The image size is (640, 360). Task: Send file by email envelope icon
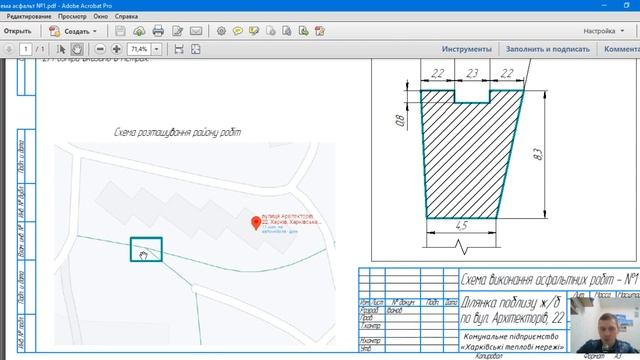(196, 31)
